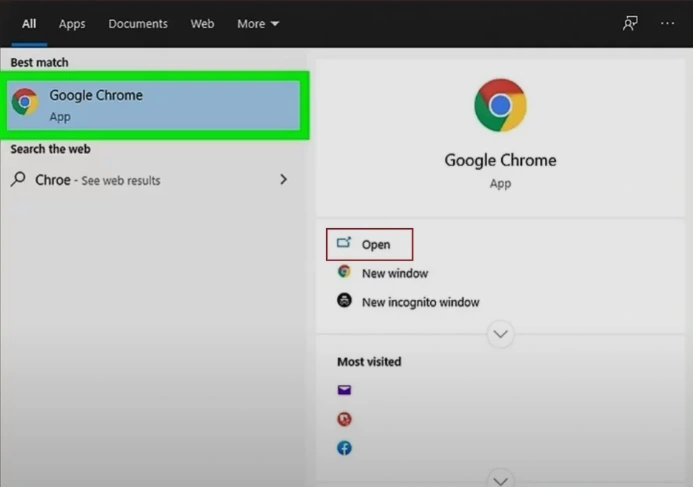Click the Chrome icon next to New window
This screenshot has width=693, height=487.
tap(344, 271)
